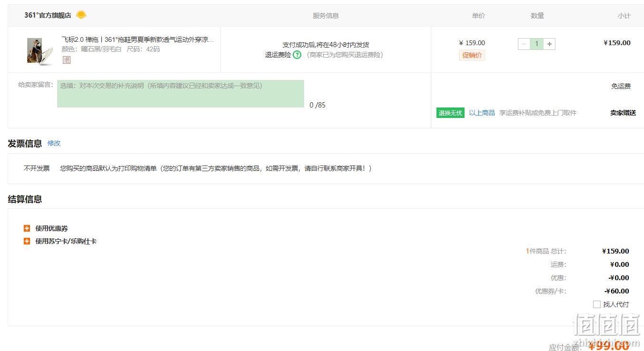Click the 数量 column header

(x=537, y=16)
